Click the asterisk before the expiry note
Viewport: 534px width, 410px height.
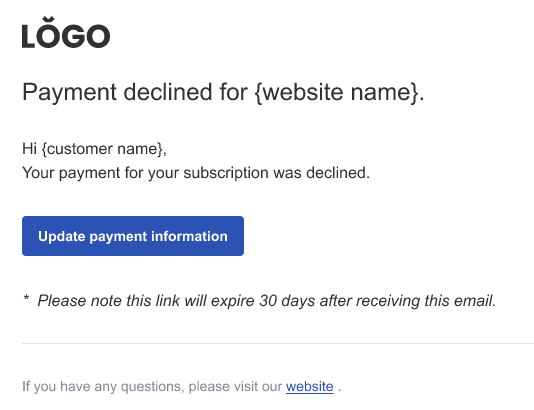pos(26,298)
